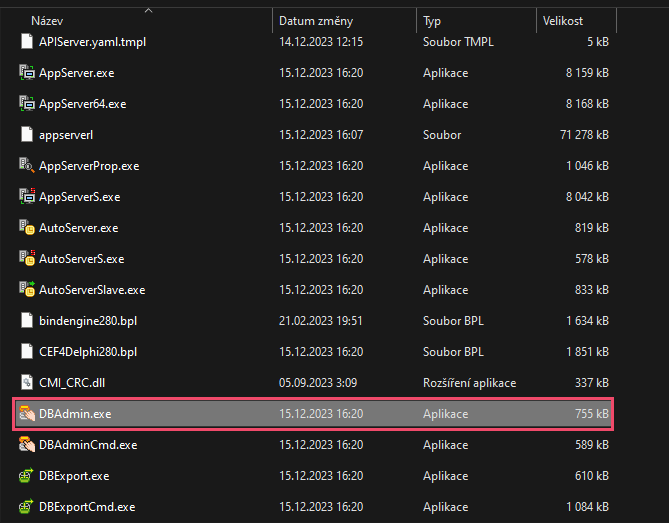669x523 pixels.
Task: Click the AppServerProp.exe icon
Action: tap(27, 165)
